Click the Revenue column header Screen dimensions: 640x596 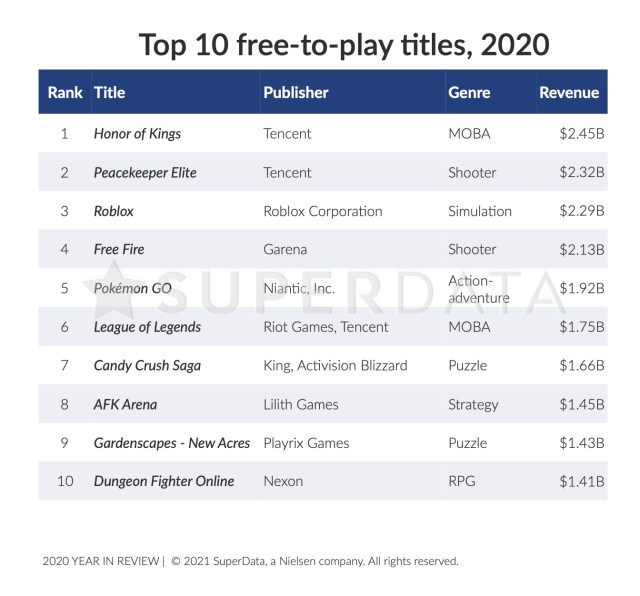click(569, 92)
